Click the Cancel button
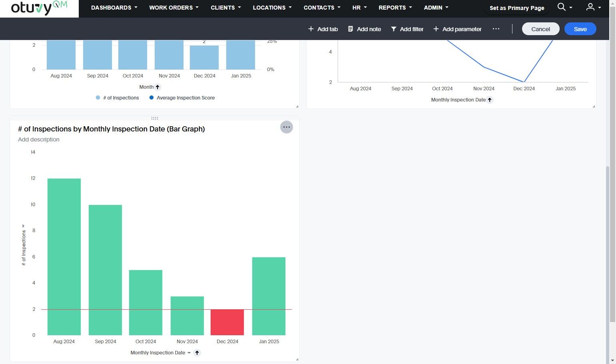This screenshot has width=616, height=364. point(540,29)
